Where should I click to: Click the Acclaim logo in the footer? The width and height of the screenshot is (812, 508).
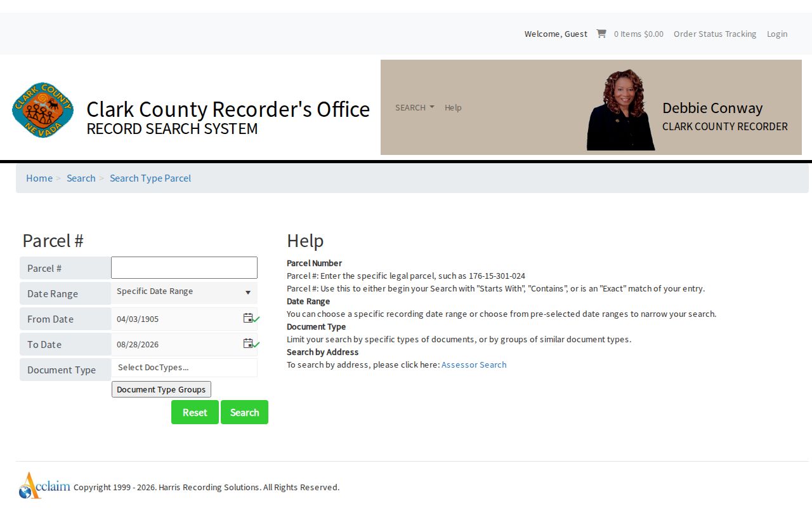pyautogui.click(x=44, y=485)
